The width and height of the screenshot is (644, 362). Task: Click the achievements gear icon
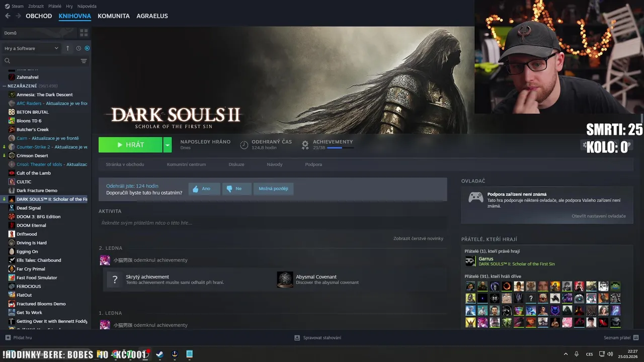pyautogui.click(x=305, y=145)
